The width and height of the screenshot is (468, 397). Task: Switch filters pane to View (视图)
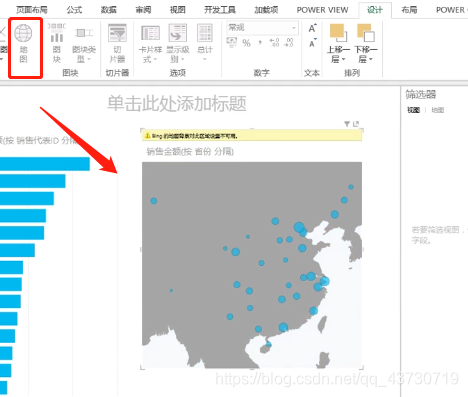coord(413,110)
